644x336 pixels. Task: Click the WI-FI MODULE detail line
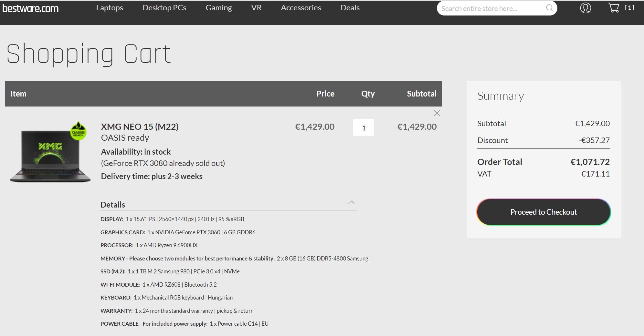[158, 285]
